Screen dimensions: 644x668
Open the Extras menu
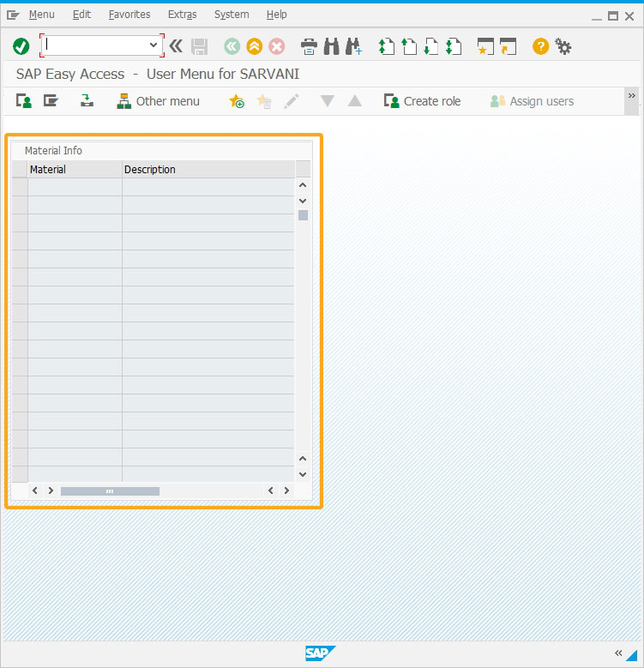[x=183, y=15]
